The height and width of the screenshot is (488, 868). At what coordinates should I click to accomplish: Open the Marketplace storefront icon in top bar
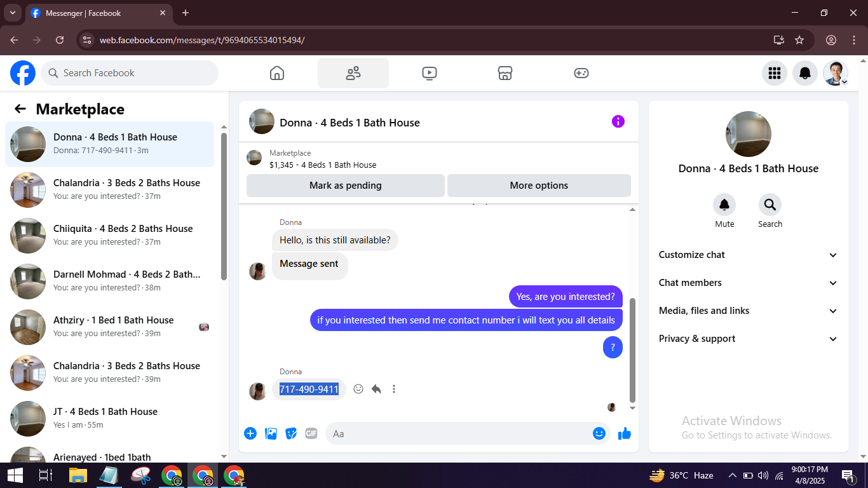[505, 73]
